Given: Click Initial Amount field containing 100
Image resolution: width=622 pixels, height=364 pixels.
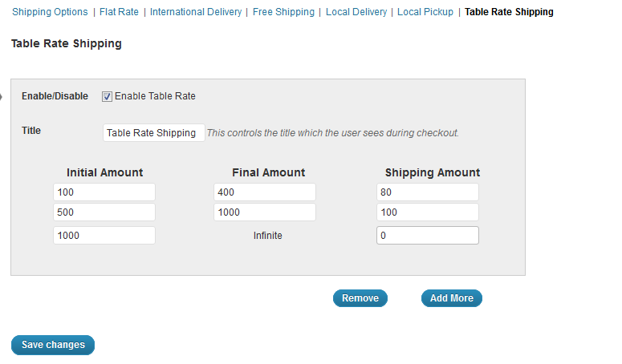Looking at the screenshot, I should (104, 192).
